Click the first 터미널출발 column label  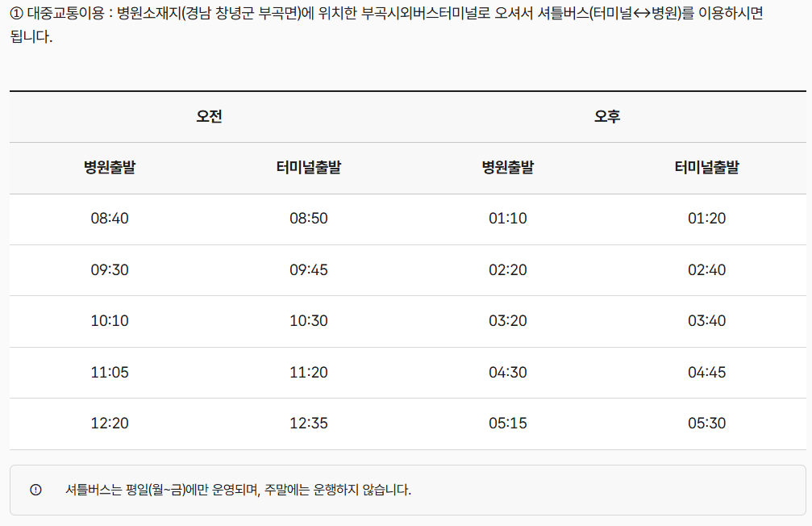tap(307, 168)
